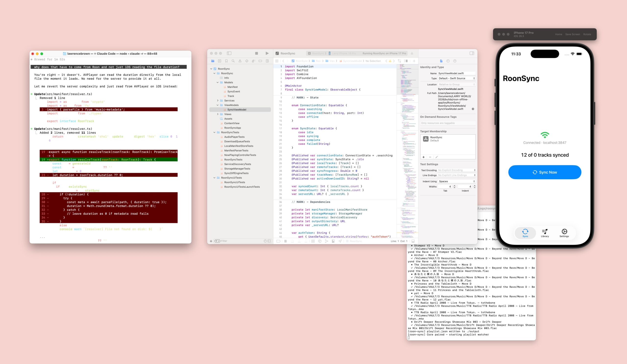Open the Type Default - Swift Source dropdown

[x=457, y=78]
